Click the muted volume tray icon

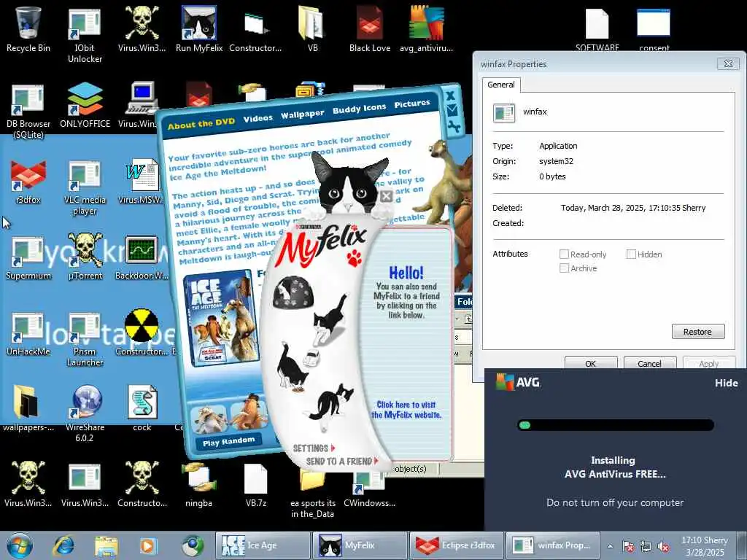coord(662,547)
